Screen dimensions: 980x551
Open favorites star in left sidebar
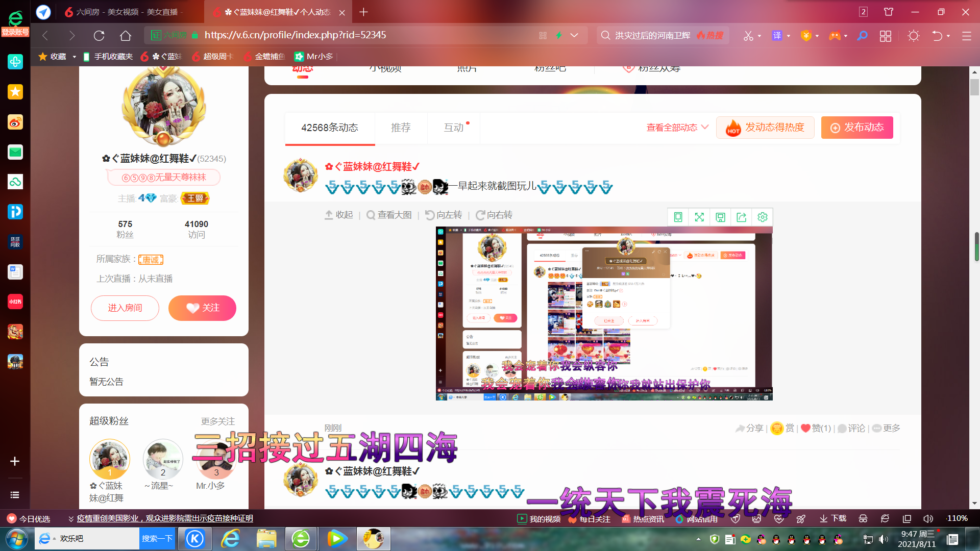pos(15,92)
